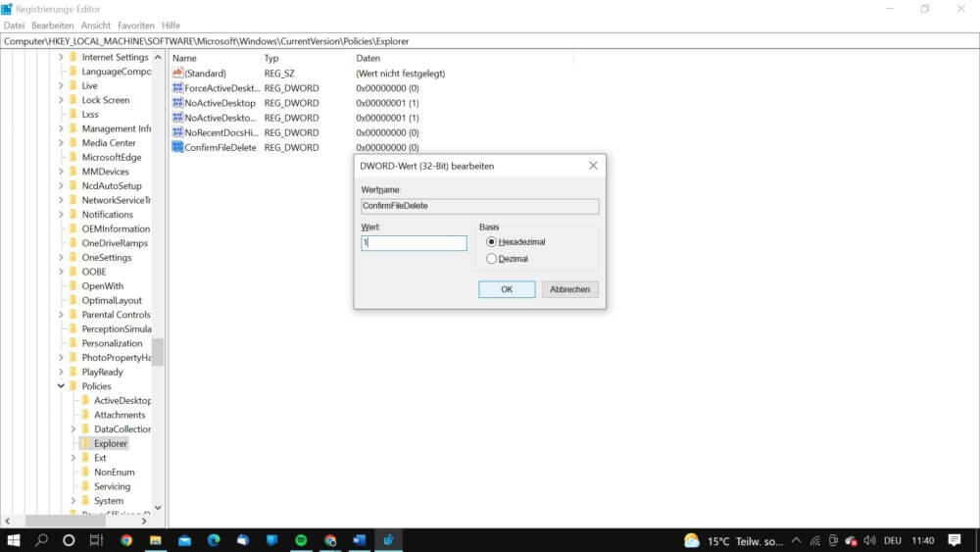Open Spotify from the taskbar

(301, 540)
